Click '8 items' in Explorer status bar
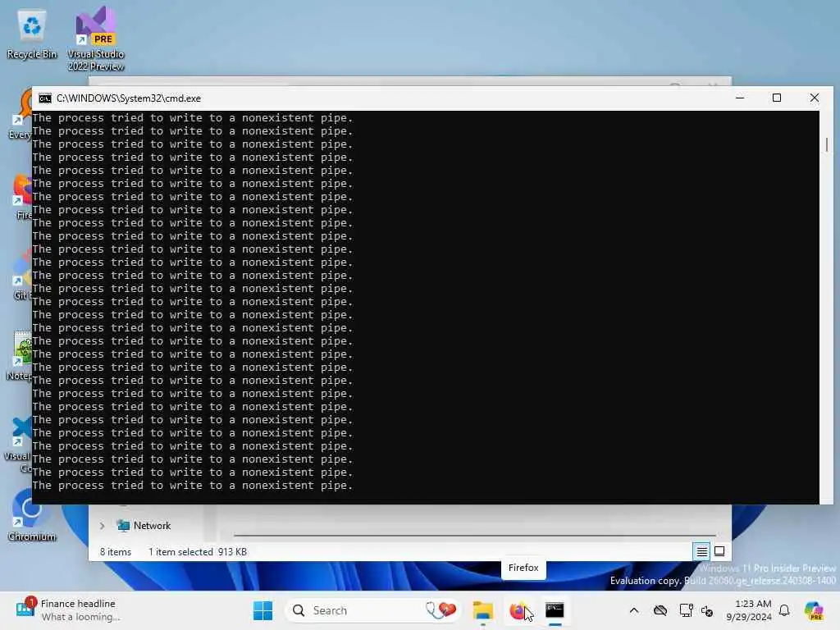 [116, 552]
